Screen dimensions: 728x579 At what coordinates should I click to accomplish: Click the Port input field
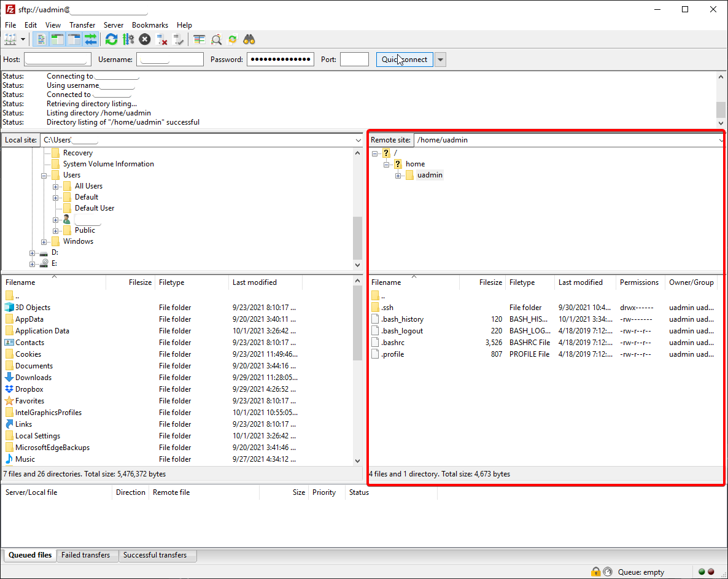pos(354,60)
